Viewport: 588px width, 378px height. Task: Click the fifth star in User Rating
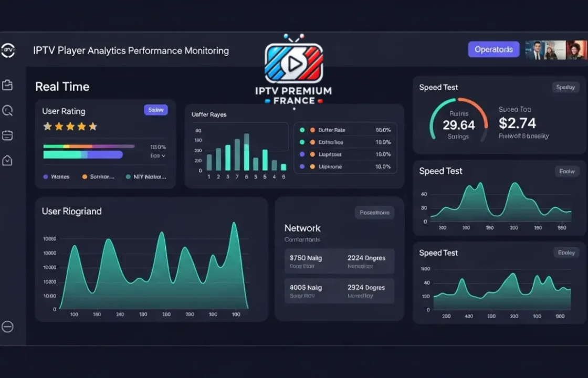[93, 127]
